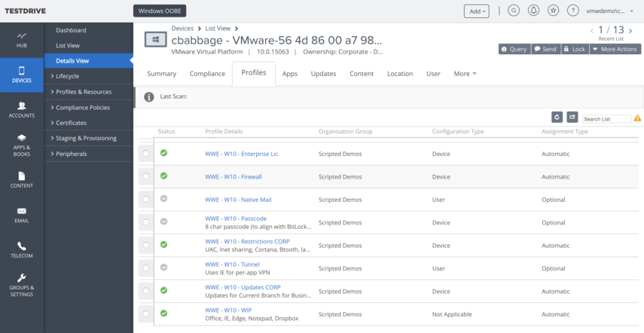644x333 pixels.
Task: Open the Hub section in sidebar
Action: (21, 39)
